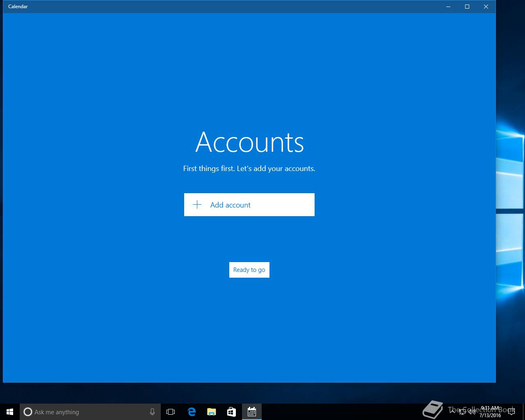The height and width of the screenshot is (420, 525).
Task: Minimize the Calendar window
Action: [448, 7]
